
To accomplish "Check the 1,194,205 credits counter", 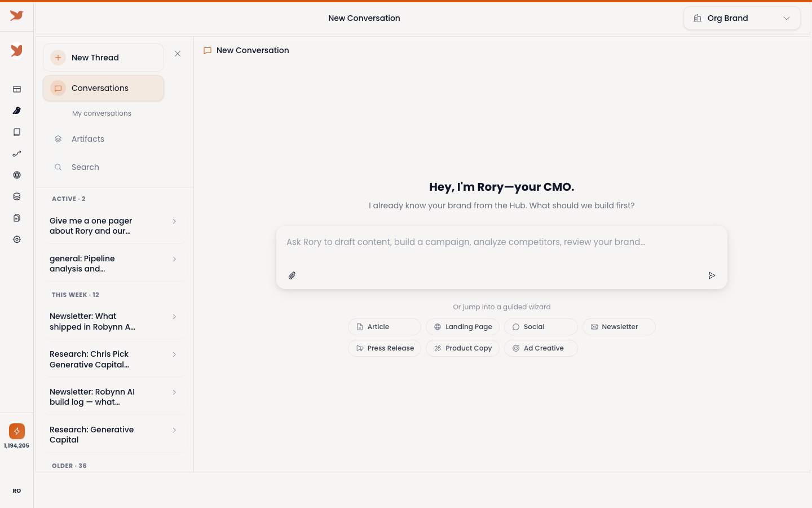I will (x=17, y=437).
